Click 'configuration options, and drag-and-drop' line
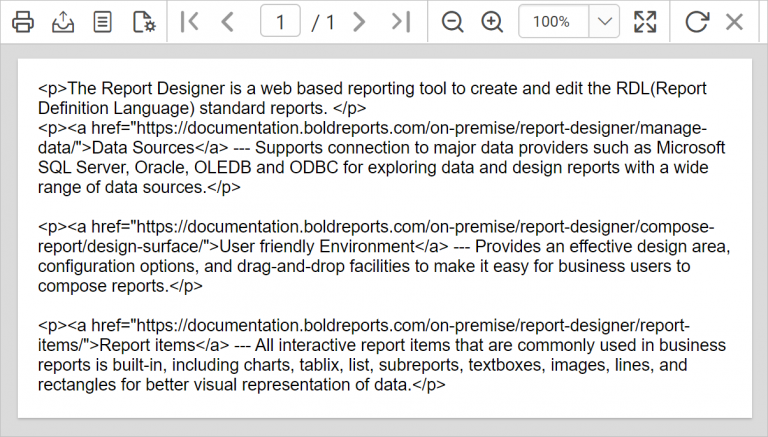 pos(364,266)
